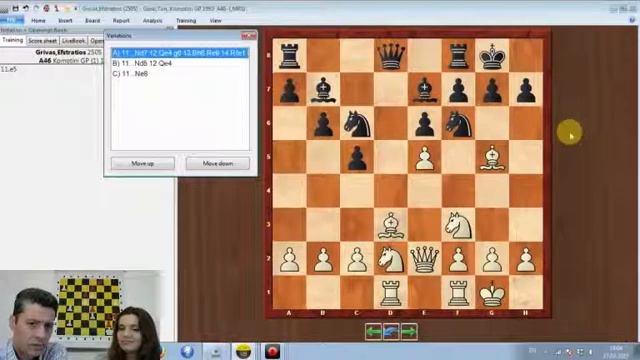Viewport: 640px width, 360px height.
Task: Click the Move up button
Action: tap(142, 163)
